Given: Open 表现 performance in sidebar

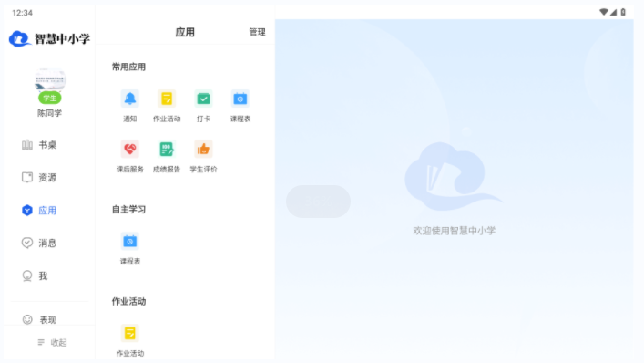Looking at the screenshot, I should 39,319.
